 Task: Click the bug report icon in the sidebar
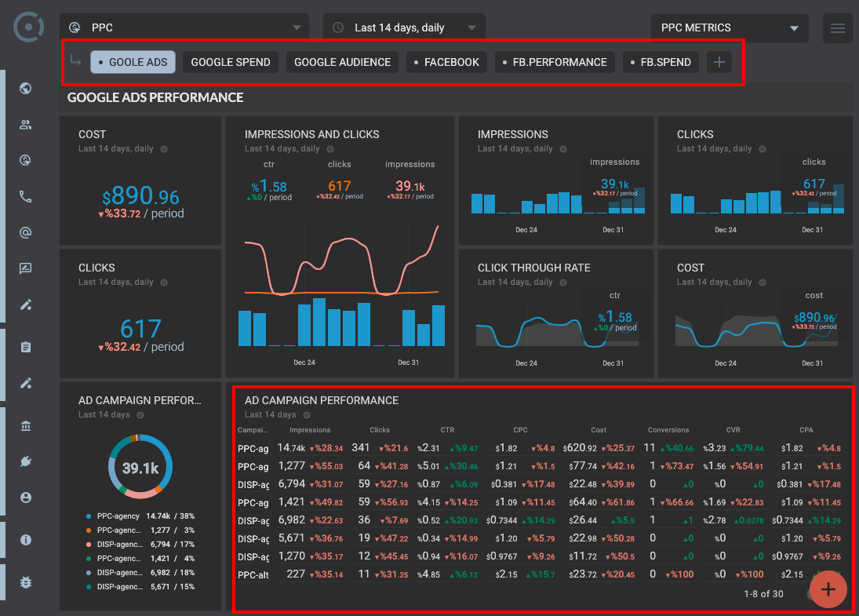coord(26,582)
